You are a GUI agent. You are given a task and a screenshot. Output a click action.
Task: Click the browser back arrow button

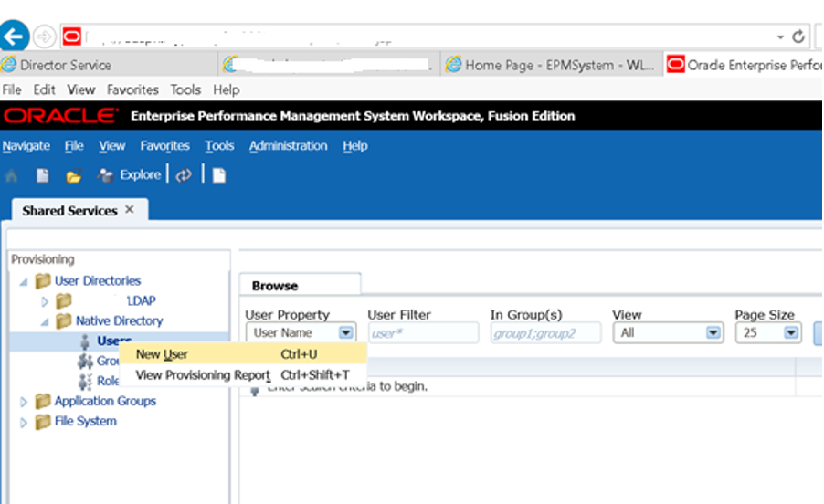tap(15, 37)
